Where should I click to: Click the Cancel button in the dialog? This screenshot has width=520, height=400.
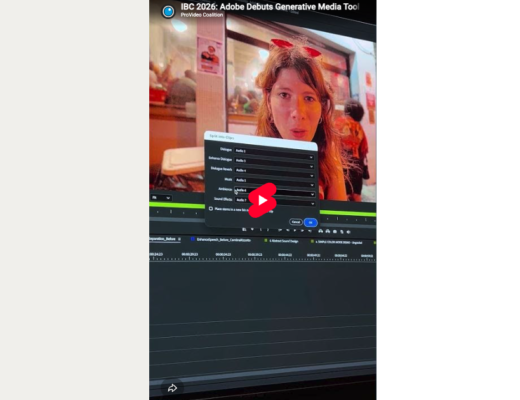(x=296, y=222)
